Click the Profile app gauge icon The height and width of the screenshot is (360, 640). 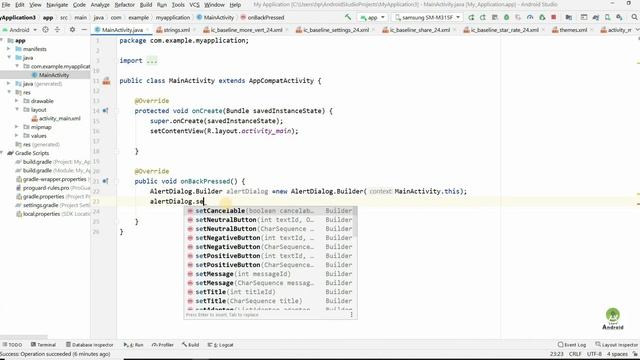(530, 18)
